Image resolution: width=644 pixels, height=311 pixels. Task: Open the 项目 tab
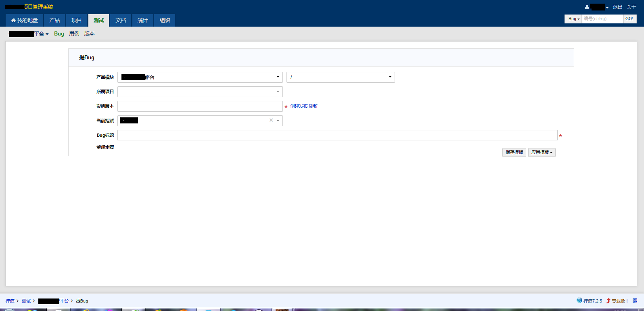[x=77, y=20]
